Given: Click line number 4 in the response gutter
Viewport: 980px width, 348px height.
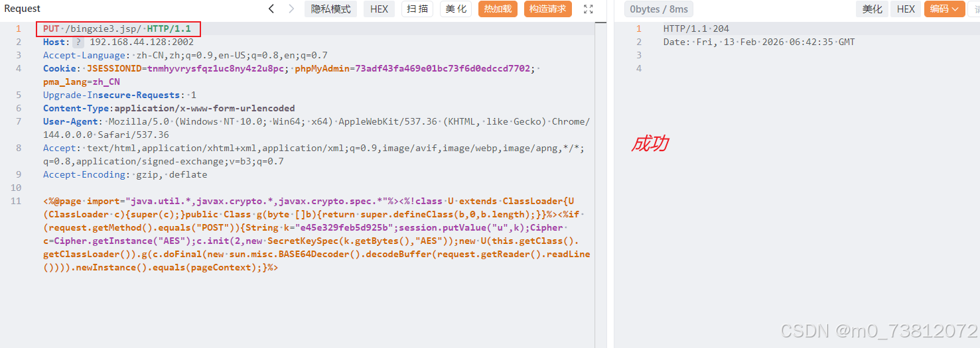Looking at the screenshot, I should 639,68.
